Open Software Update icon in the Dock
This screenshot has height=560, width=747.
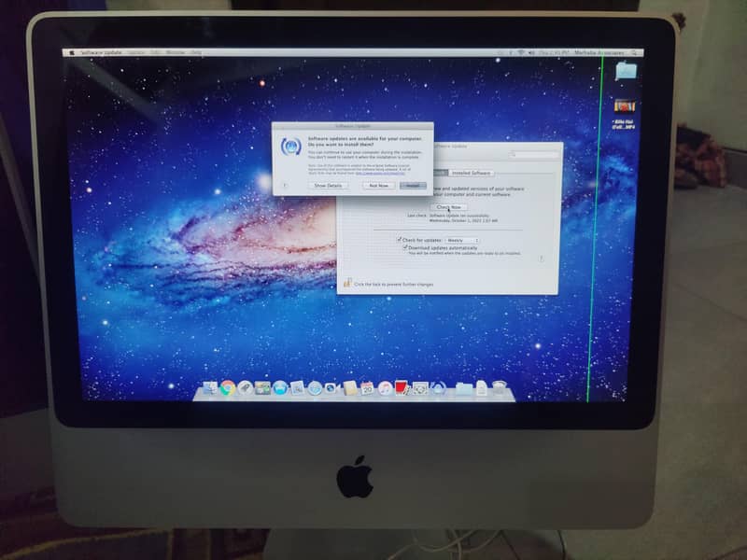tap(438, 389)
